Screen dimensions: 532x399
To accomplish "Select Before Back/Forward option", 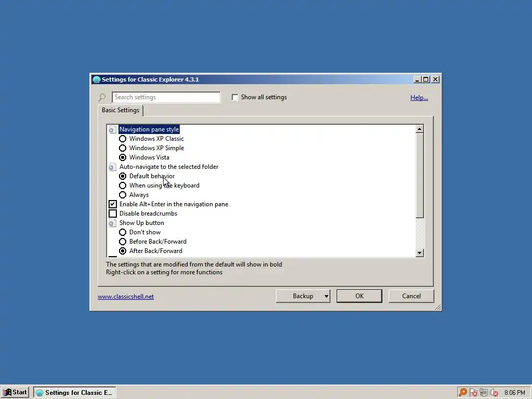I will click(x=123, y=242).
